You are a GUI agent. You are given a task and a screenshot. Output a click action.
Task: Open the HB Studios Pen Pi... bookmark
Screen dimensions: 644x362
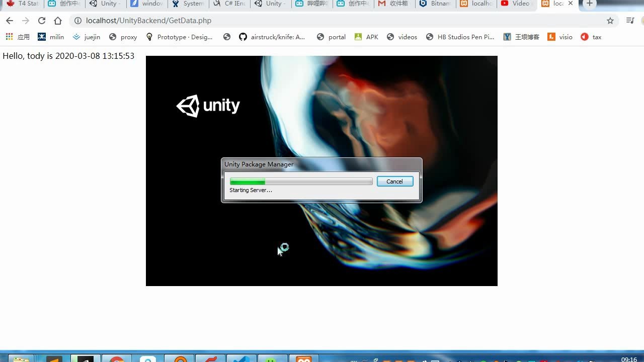point(460,37)
